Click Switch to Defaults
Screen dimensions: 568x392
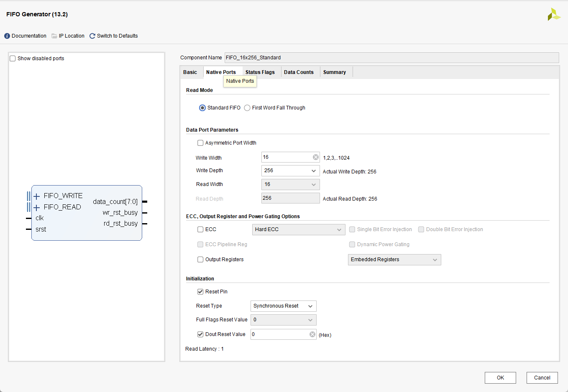118,36
